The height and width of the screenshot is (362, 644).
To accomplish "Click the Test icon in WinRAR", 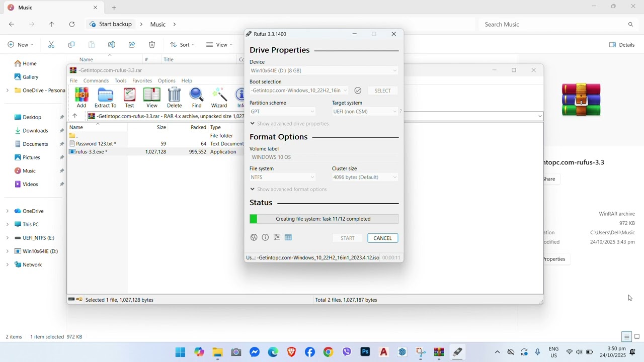I will click(129, 98).
